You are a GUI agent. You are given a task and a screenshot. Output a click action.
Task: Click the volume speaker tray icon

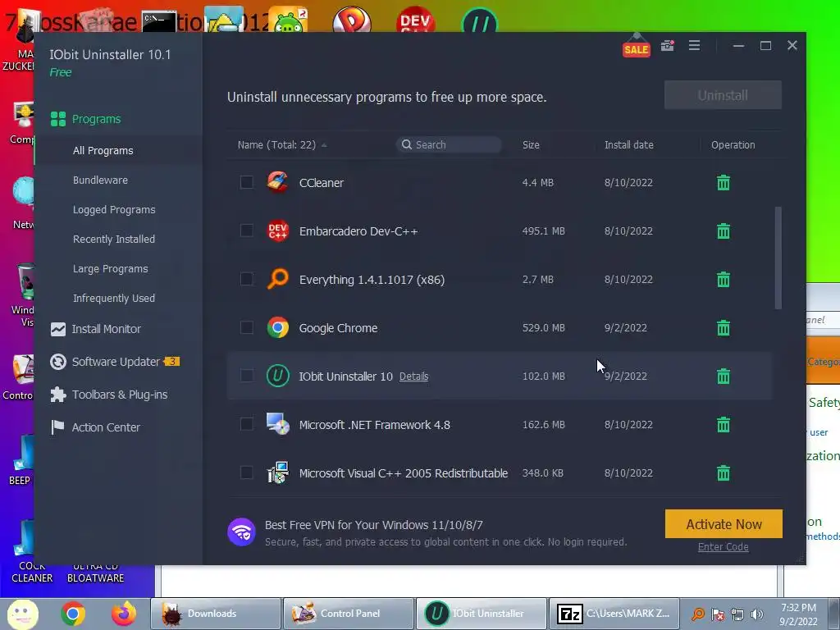[x=757, y=614]
